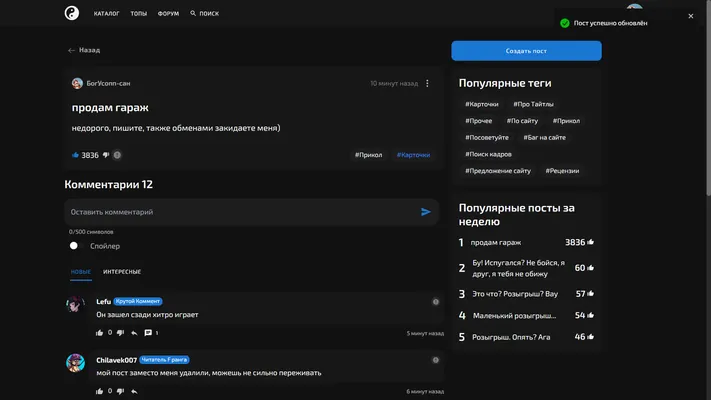Image resolution: width=711 pixels, height=400 pixels.
Task: Dismiss the 'Пост успешно обновлён' notification
Action: pos(691,16)
